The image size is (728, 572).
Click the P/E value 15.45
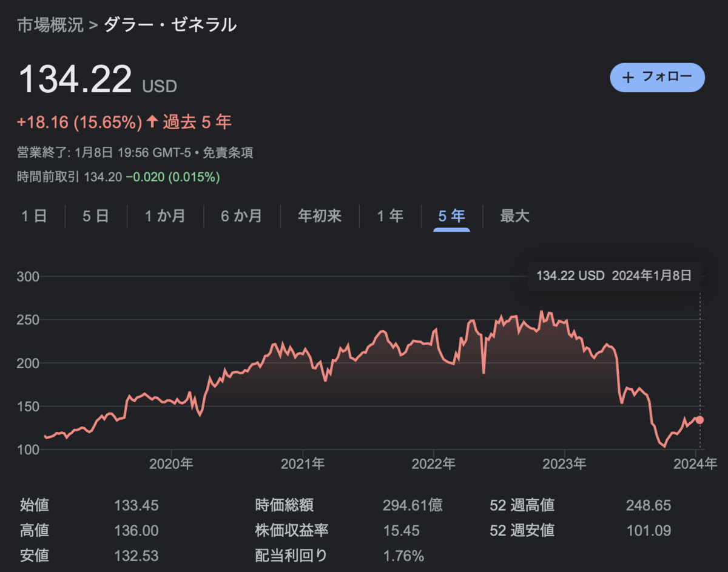tap(401, 531)
